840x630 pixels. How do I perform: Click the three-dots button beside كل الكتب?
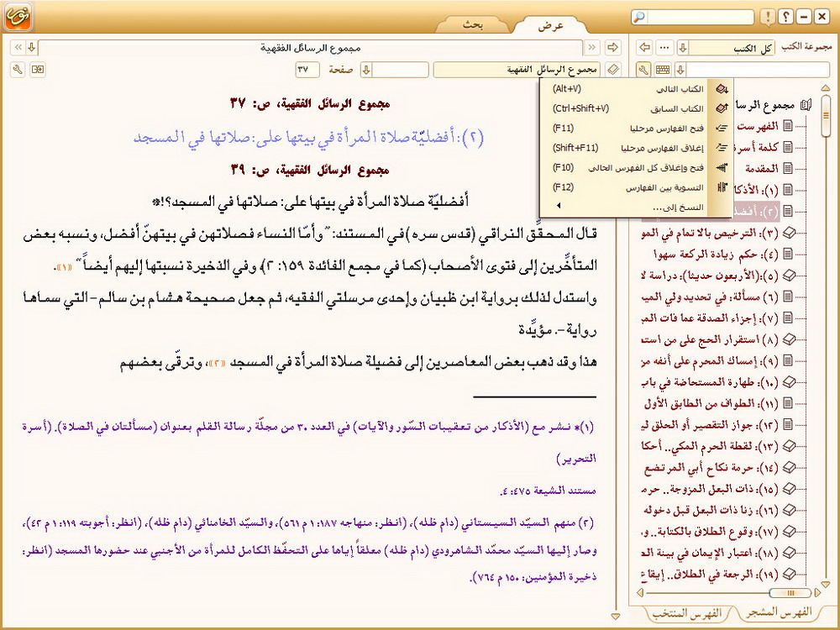point(664,47)
